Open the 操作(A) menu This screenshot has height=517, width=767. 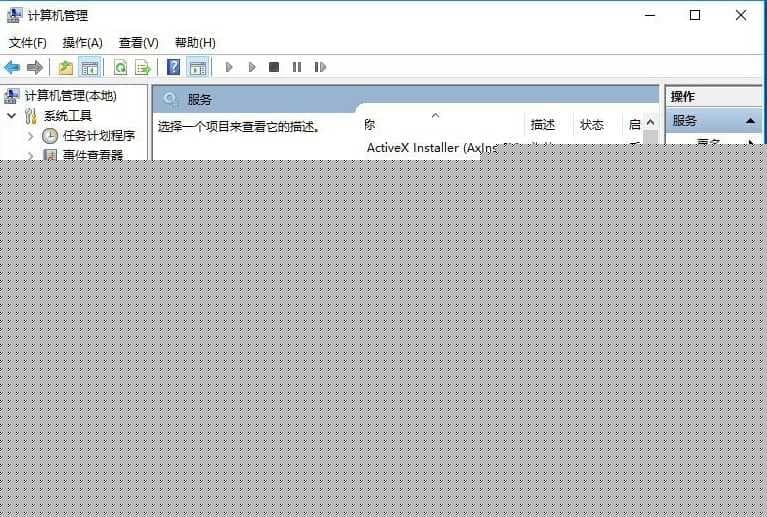pyautogui.click(x=83, y=43)
